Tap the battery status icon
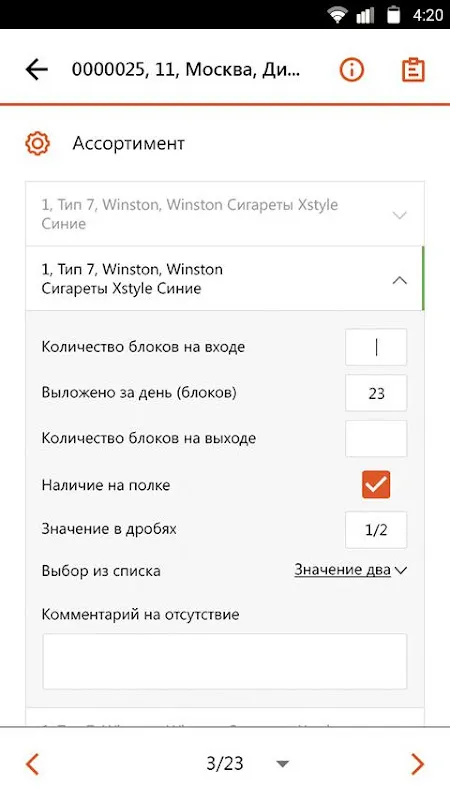 coord(393,15)
